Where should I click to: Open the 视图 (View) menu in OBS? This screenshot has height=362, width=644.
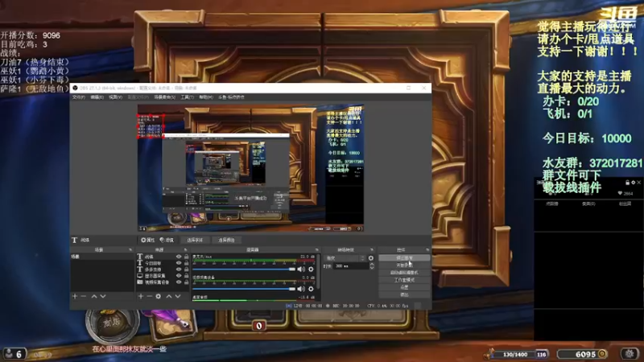tap(115, 97)
